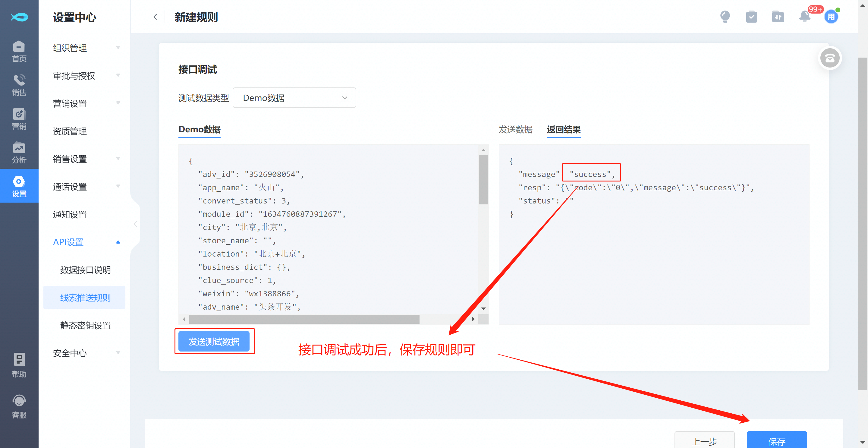Screen dimensions: 868x448
Task: Click the page vertical scrollbar thumb
Action: [863, 224]
